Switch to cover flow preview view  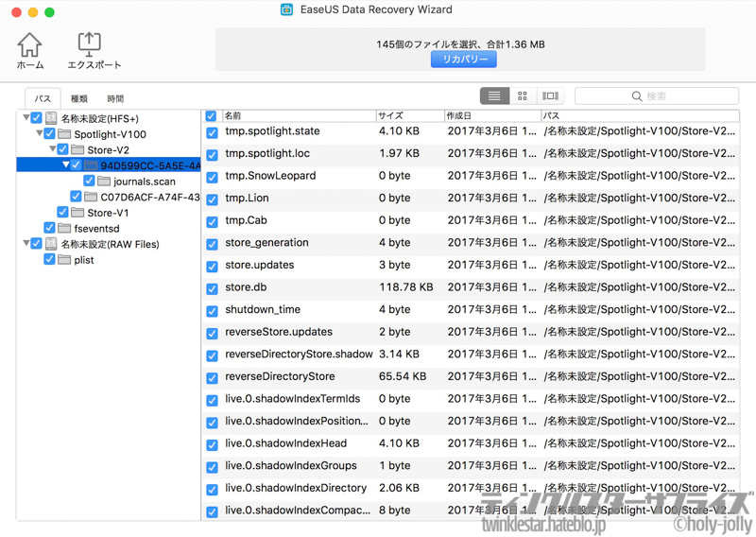pos(550,96)
